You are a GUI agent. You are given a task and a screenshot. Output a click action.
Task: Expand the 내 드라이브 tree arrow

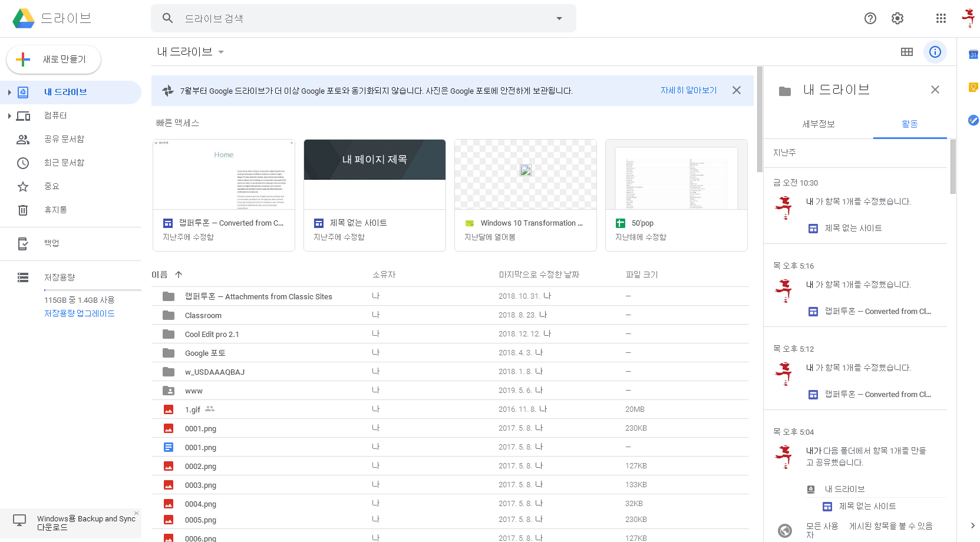(9, 92)
